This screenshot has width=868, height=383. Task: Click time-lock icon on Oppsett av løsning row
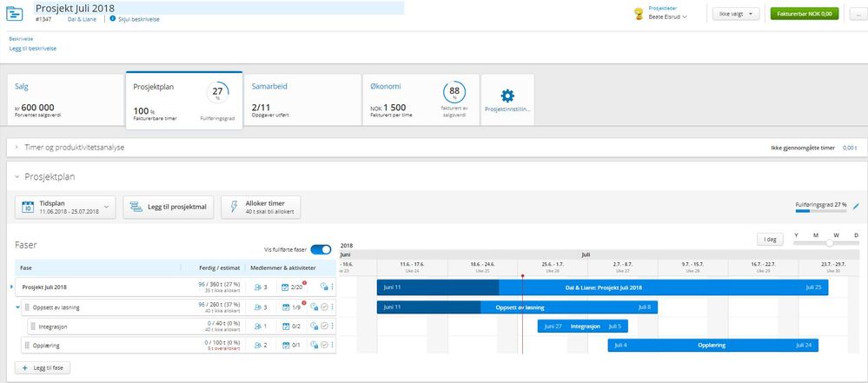[314, 307]
